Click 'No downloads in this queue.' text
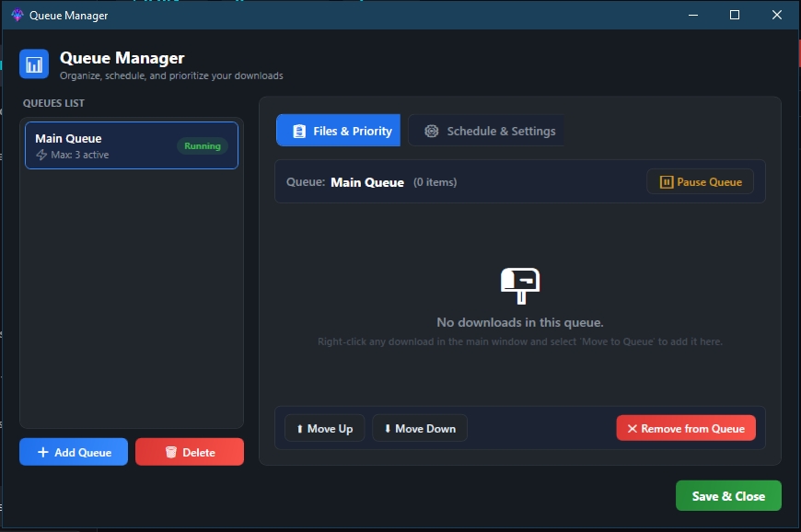Image resolution: width=801 pixels, height=532 pixels. pyautogui.click(x=520, y=322)
